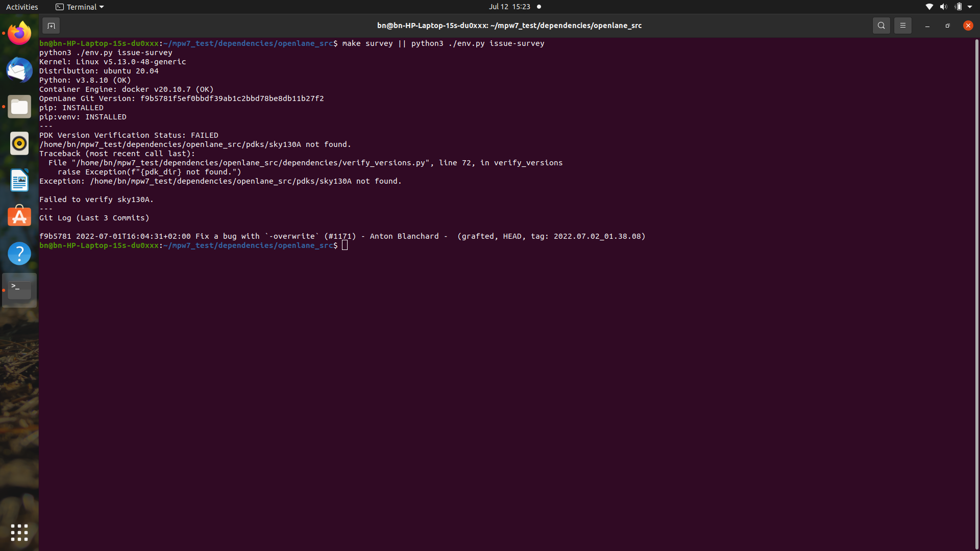Open a new terminal tab

click(x=51, y=25)
